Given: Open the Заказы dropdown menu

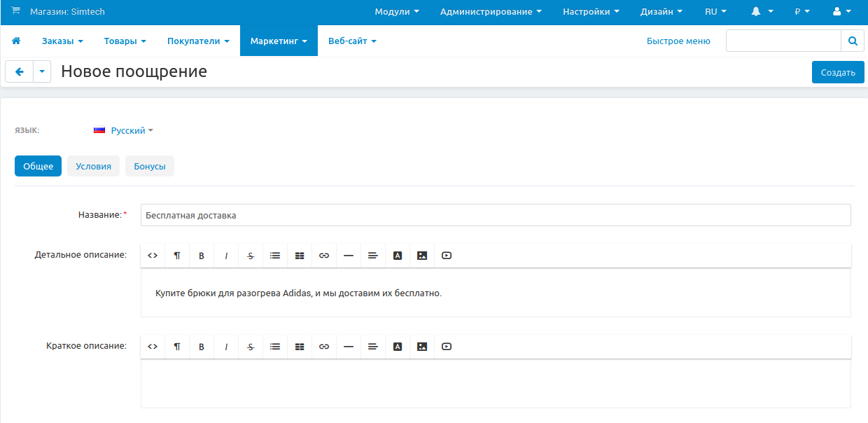Looking at the screenshot, I should tap(62, 41).
